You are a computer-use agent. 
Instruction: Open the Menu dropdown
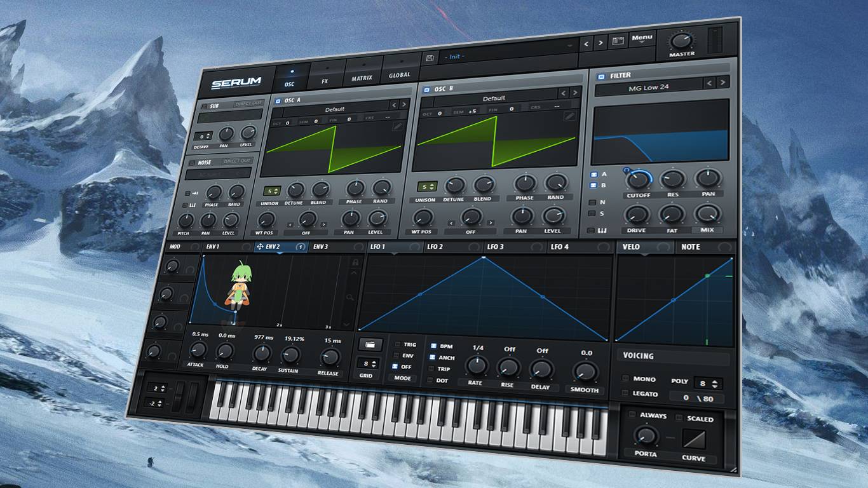tap(642, 39)
